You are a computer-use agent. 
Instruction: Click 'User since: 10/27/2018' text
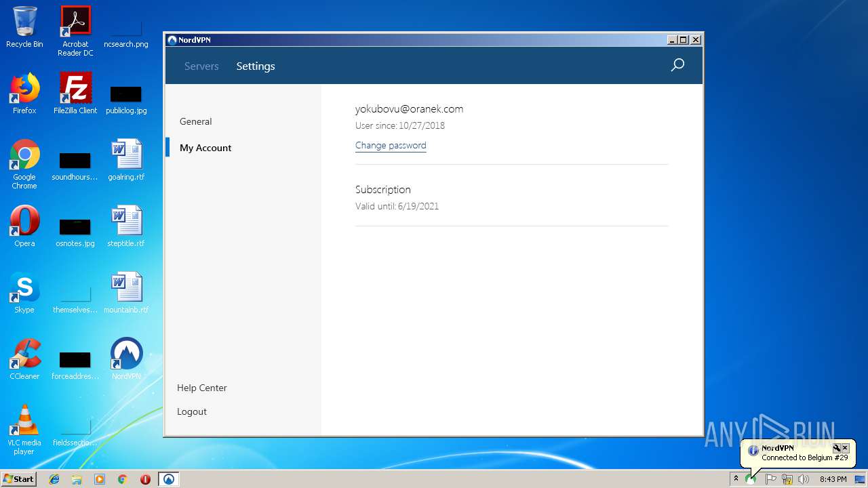tap(400, 125)
